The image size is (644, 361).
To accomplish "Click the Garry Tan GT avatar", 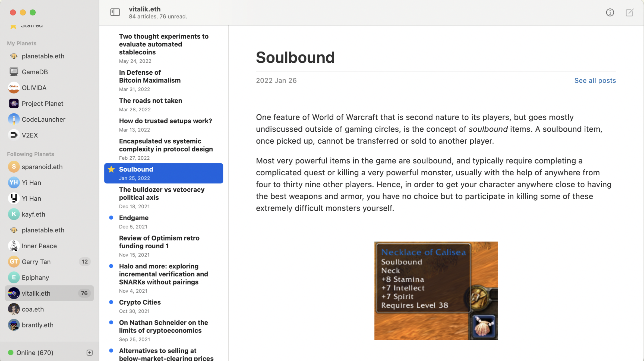I will [14, 261].
